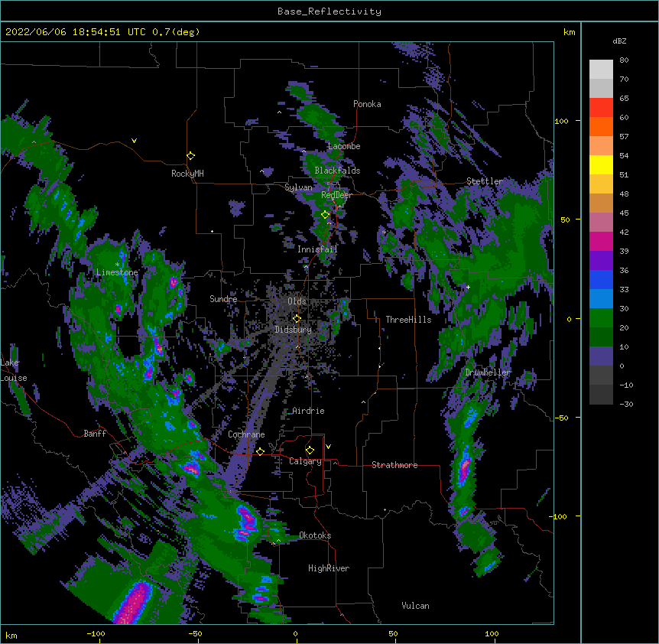Click the Okotoks label
This screenshot has width=659, height=644.
coord(315,535)
